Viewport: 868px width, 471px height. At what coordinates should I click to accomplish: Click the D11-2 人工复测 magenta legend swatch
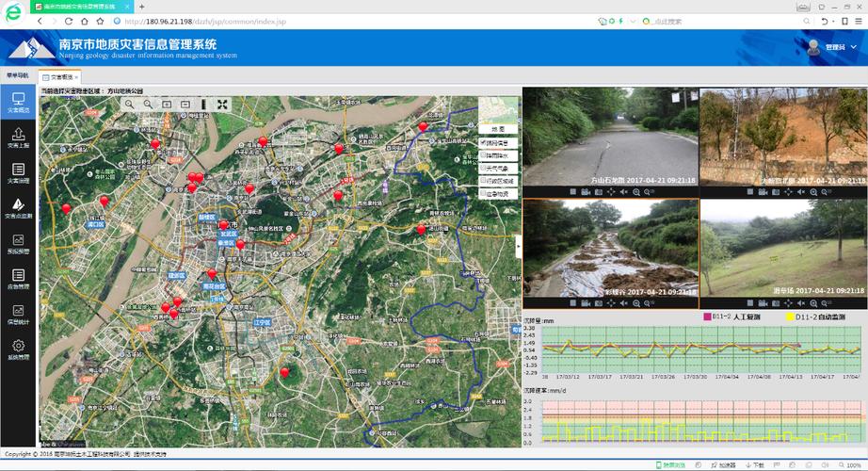click(x=707, y=317)
